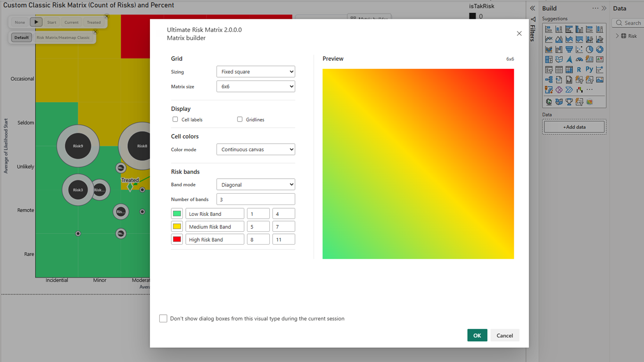
Task: Select Risk Matrix/Heatmap Classic toggle
Action: coord(63,37)
